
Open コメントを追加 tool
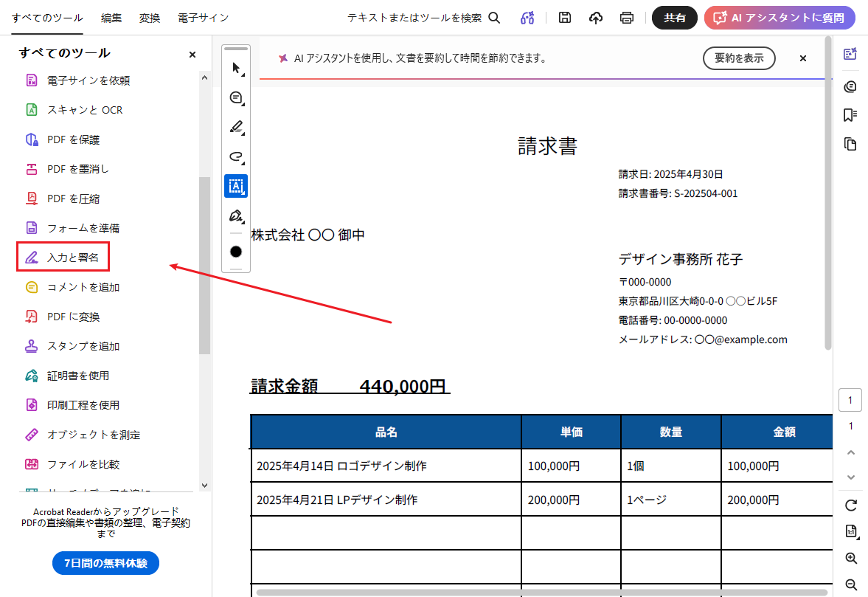point(72,287)
